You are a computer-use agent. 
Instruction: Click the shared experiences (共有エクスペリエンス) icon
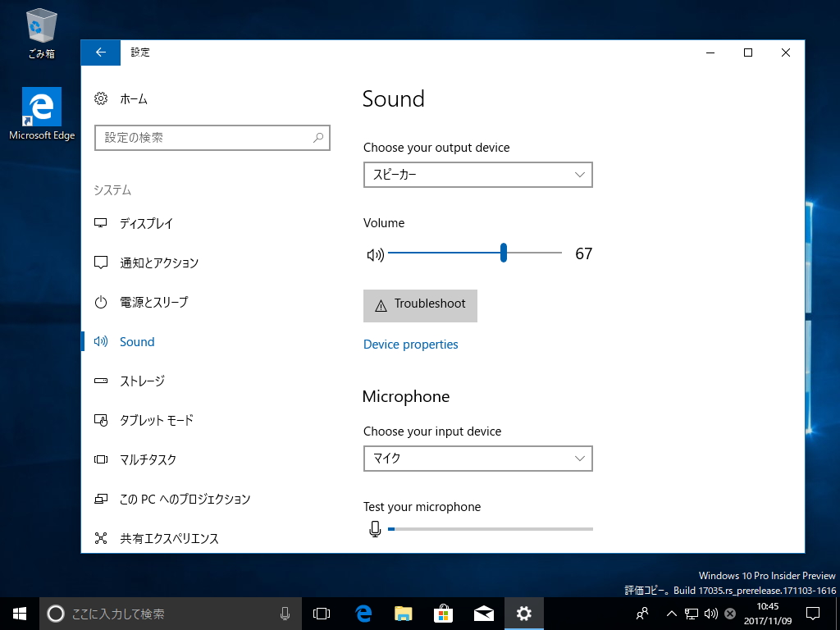(x=101, y=538)
